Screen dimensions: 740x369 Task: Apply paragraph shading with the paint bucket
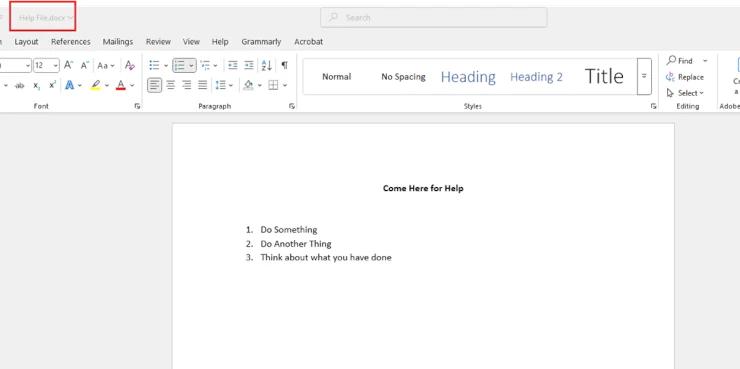pyautogui.click(x=248, y=85)
